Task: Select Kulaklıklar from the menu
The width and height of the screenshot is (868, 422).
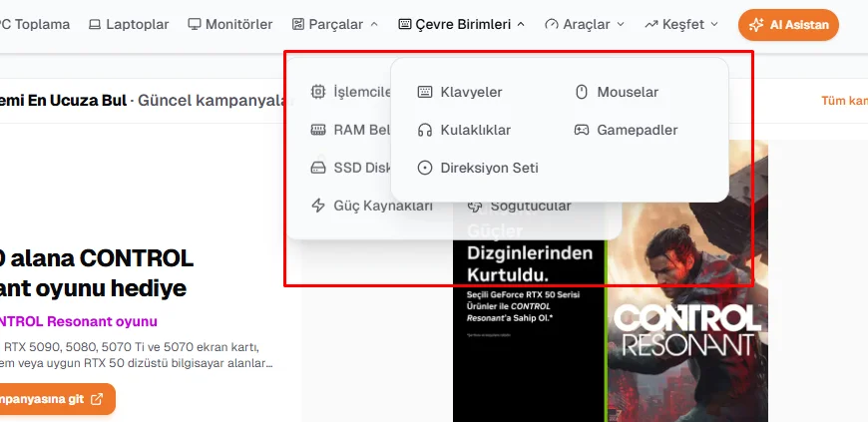Action: click(464, 130)
